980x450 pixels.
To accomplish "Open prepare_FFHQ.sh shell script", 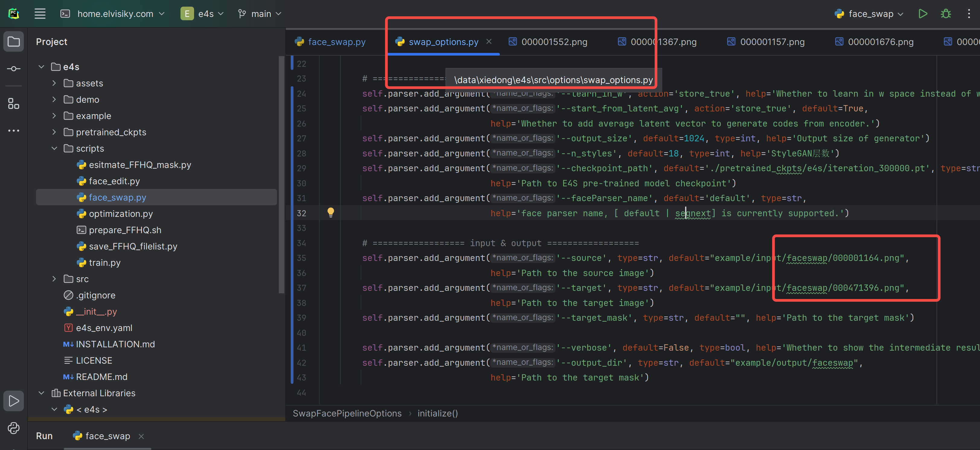I will coord(119,230).
